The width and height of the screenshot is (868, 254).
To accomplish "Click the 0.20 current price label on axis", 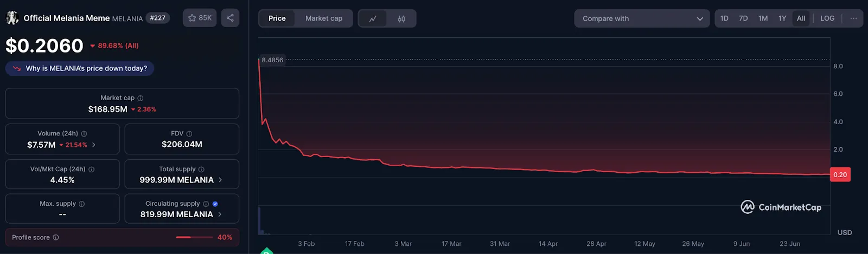I will click(840, 174).
